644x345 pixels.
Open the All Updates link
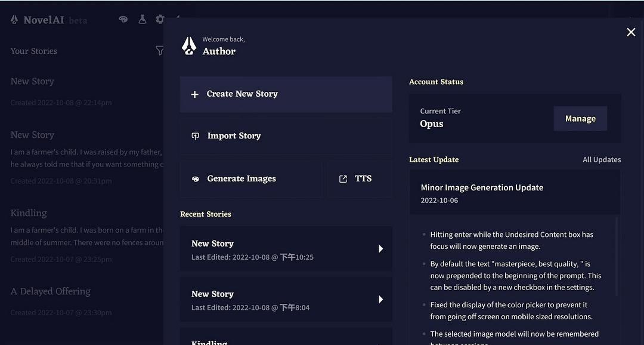[x=602, y=159]
